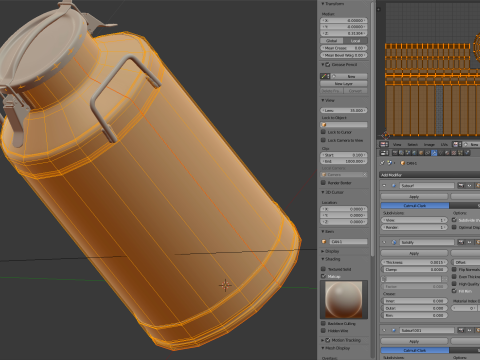Click the New Layer grease pencil button
Screen dimensions: 480x360
point(344,84)
